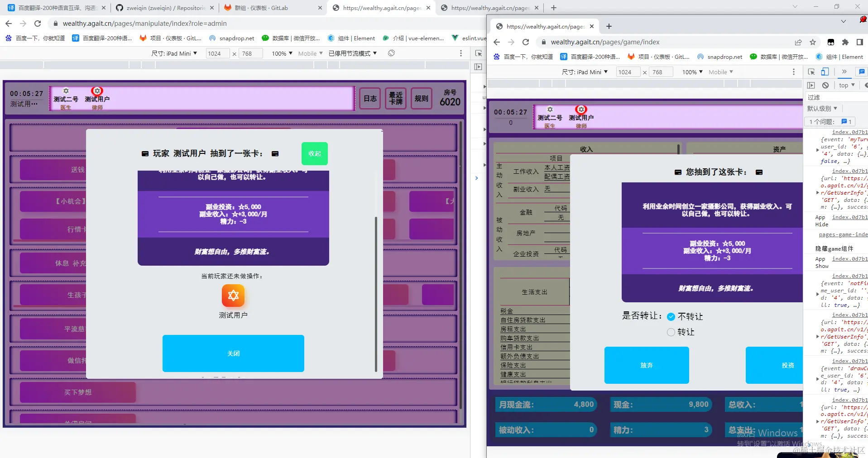Click the 关闭 button in the card popup
868x458 pixels.
233,353
